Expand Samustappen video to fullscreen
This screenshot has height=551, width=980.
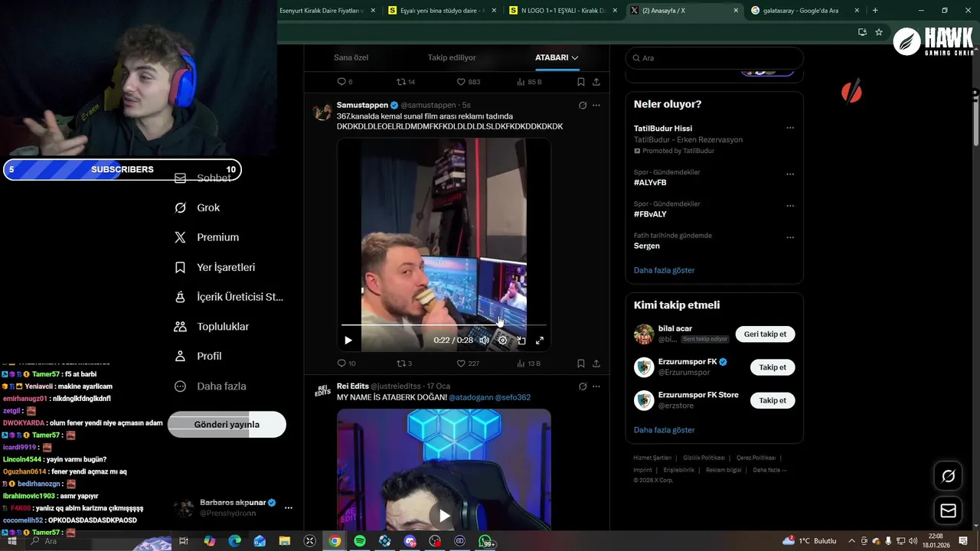click(540, 341)
